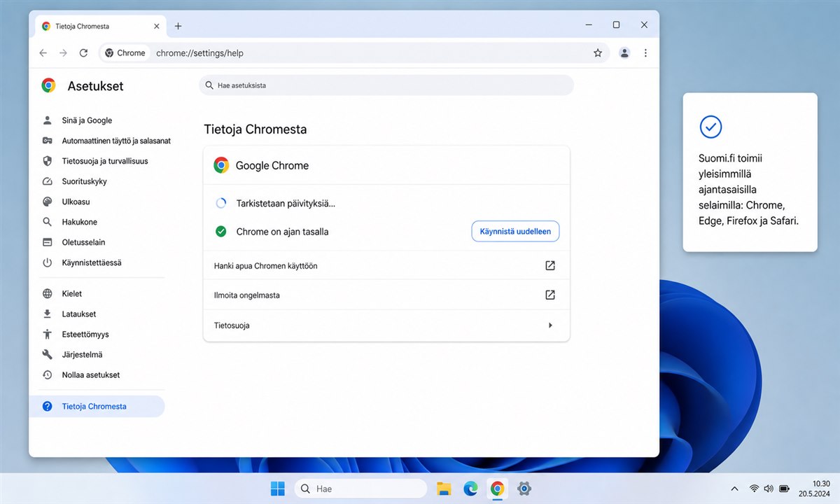The height and width of the screenshot is (504, 840).
Task: Focus the Hae asetuksista search field
Action: 386,85
